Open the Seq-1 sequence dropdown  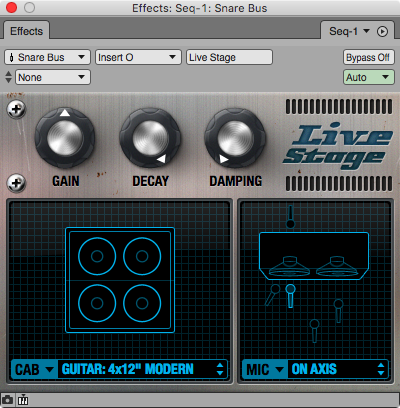(x=349, y=31)
